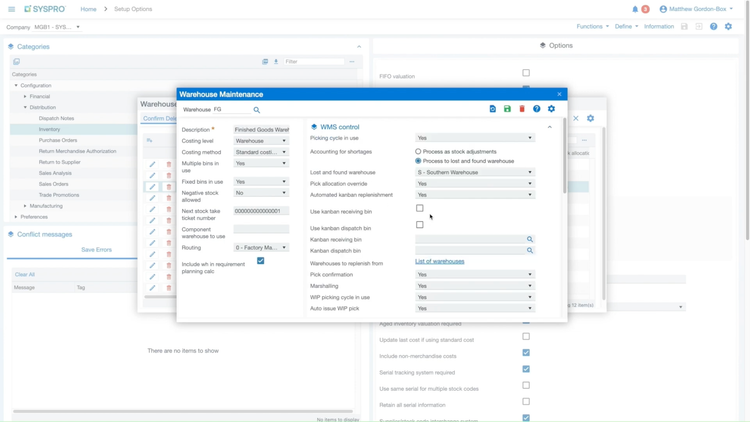This screenshot has width=750, height=422.
Task: Click the Categories Filter field
Action: click(x=314, y=62)
